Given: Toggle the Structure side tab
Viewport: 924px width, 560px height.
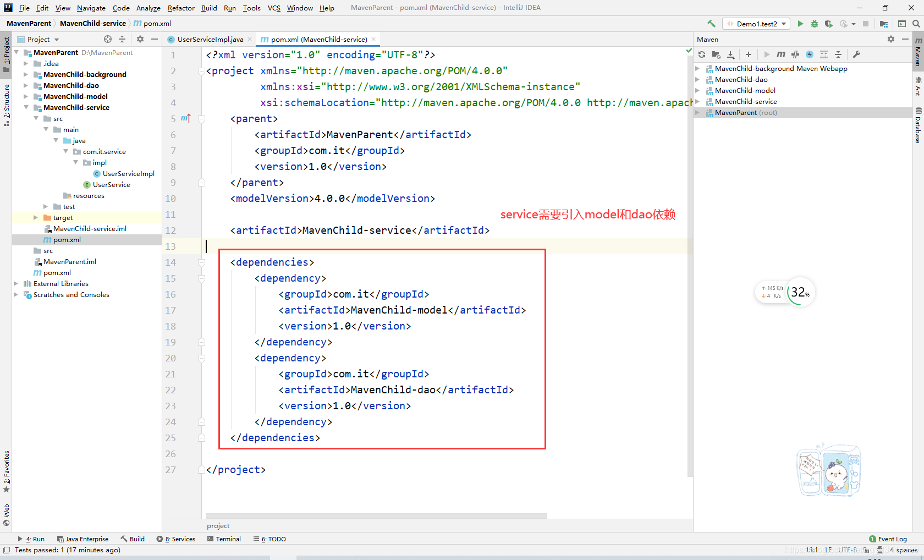Looking at the screenshot, I should (x=6, y=105).
